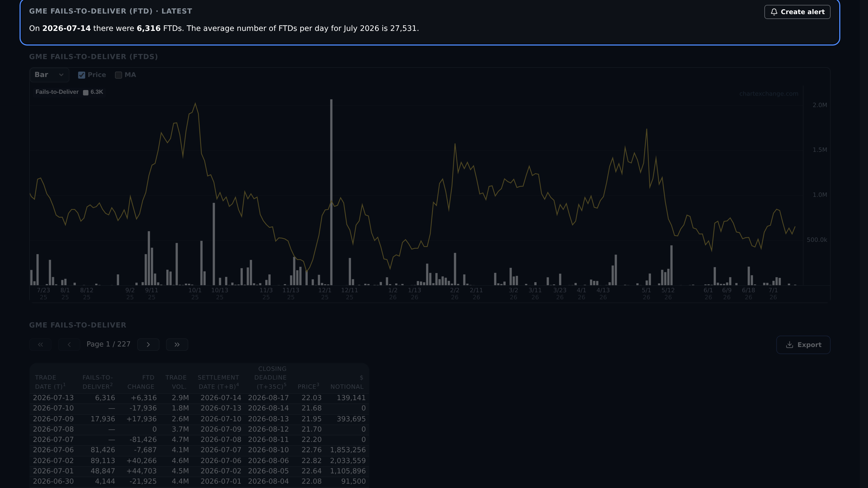The image size is (868, 488).
Task: Open the Bar chart type dropdown
Action: [x=49, y=75]
